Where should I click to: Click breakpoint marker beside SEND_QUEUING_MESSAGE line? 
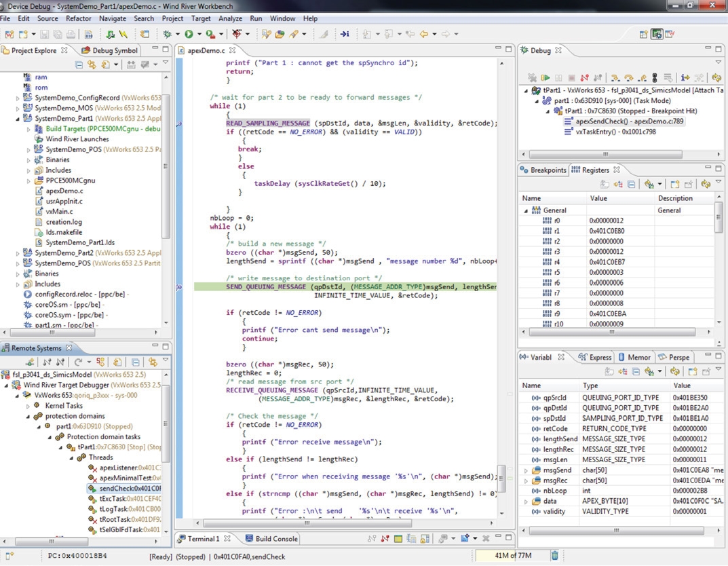(x=178, y=287)
